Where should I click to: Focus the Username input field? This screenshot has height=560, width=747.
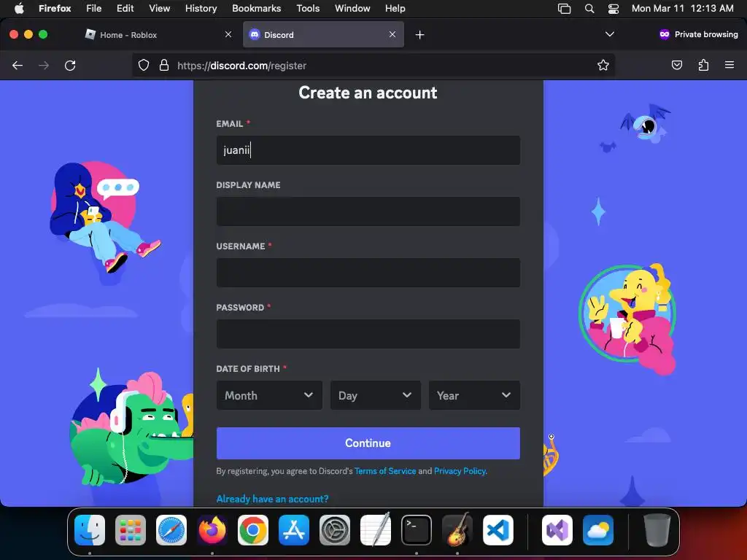[368, 273]
